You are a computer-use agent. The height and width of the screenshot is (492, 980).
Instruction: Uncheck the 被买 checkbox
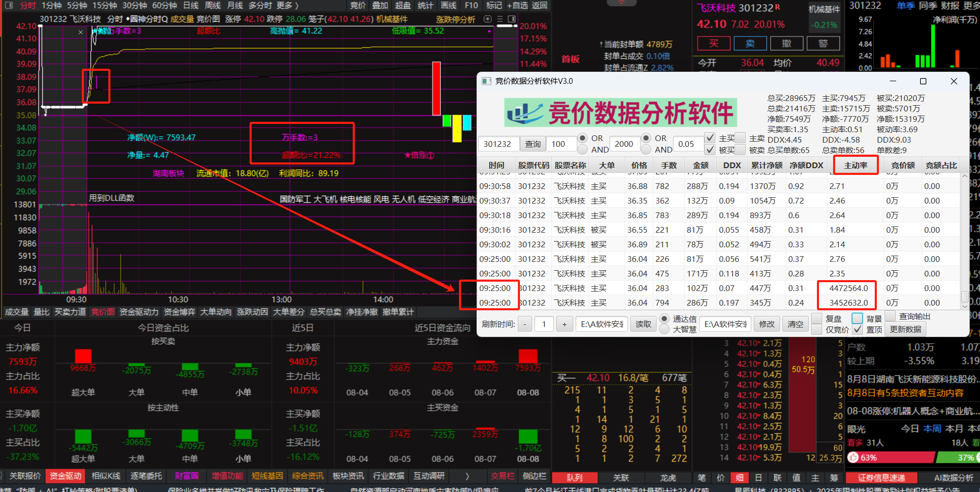click(710, 150)
